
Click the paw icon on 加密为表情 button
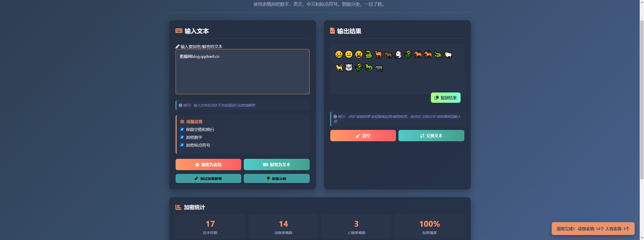click(x=197, y=165)
